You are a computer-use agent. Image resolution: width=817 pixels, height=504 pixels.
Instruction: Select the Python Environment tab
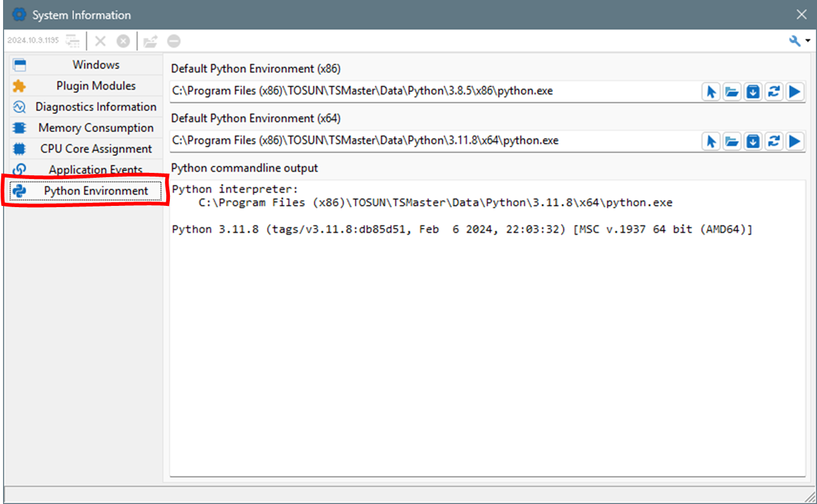coord(84,191)
